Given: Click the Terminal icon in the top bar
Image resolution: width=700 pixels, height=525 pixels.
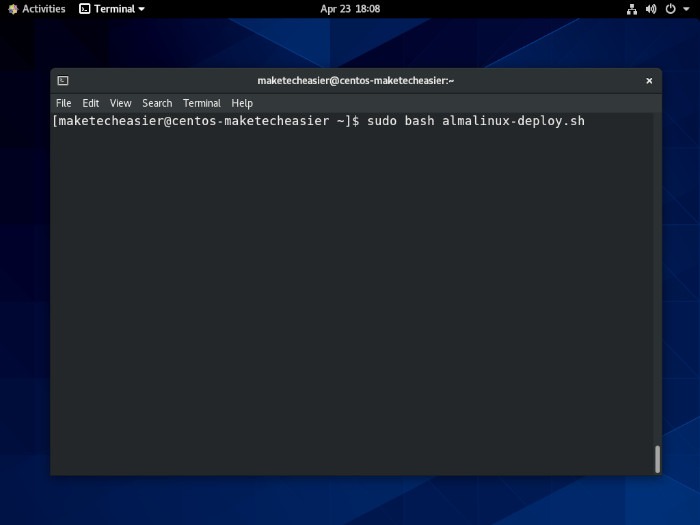Looking at the screenshot, I should (x=84, y=9).
